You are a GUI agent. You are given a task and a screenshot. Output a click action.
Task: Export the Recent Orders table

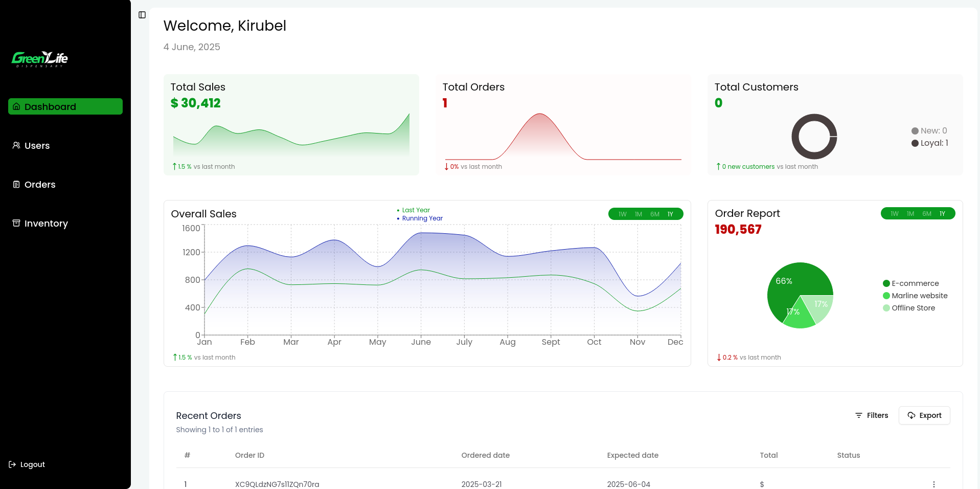(x=924, y=415)
